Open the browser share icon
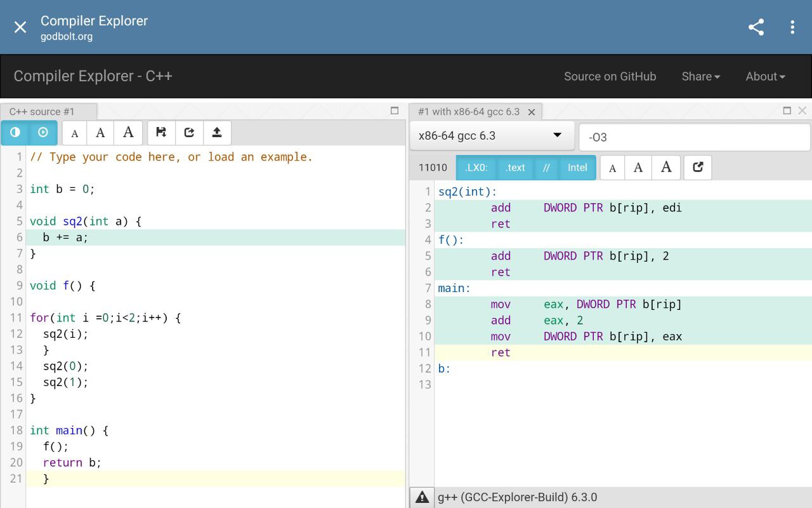 tap(756, 27)
